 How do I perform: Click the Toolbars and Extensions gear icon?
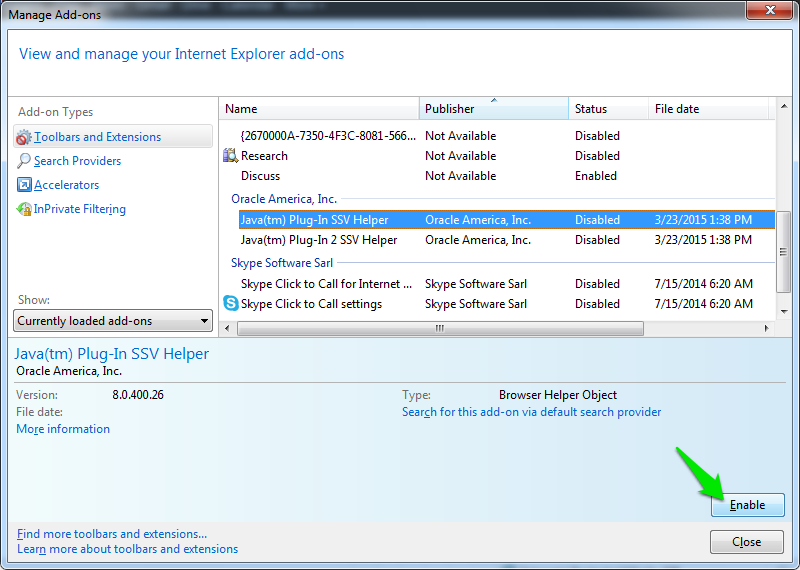pos(23,137)
